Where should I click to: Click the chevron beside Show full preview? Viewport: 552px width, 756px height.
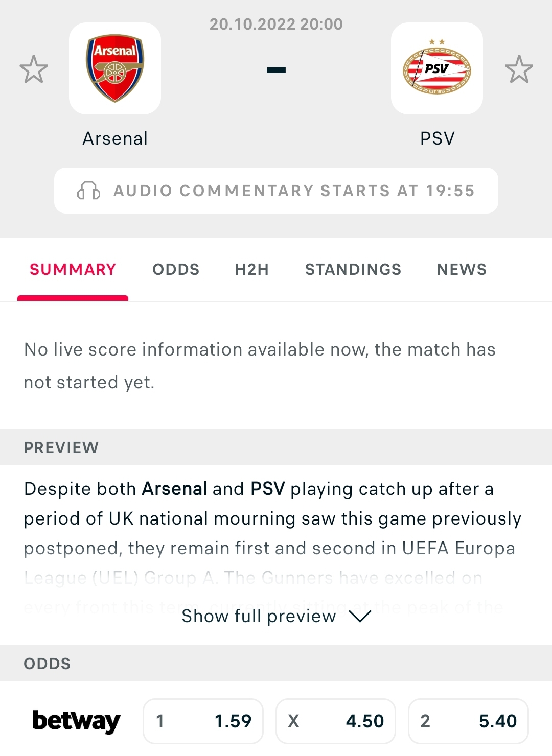pos(360,617)
